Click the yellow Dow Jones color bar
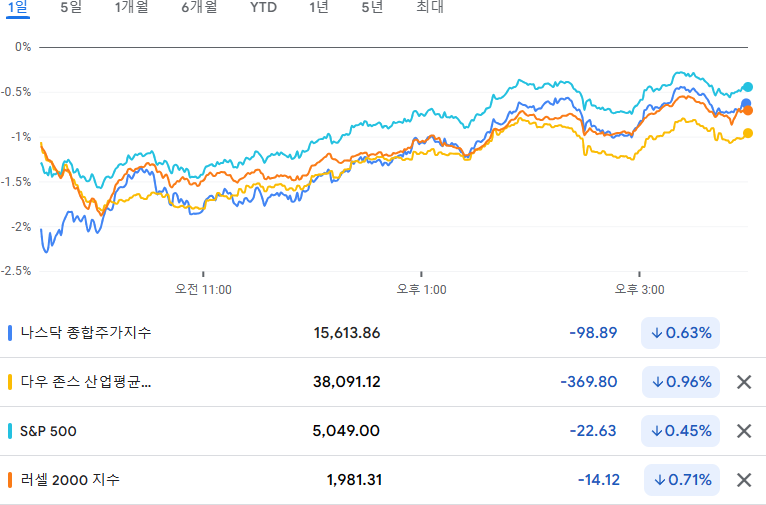Viewport: 766px width, 505px height. coord(10,382)
